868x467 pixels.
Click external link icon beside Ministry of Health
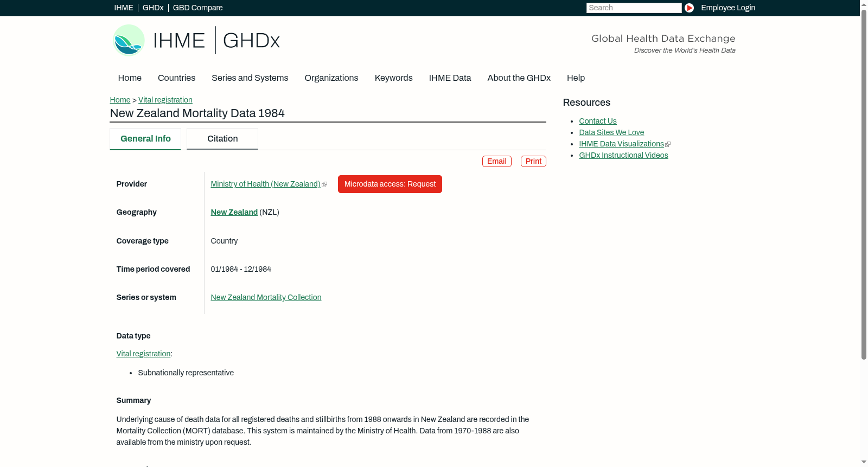pyautogui.click(x=324, y=184)
